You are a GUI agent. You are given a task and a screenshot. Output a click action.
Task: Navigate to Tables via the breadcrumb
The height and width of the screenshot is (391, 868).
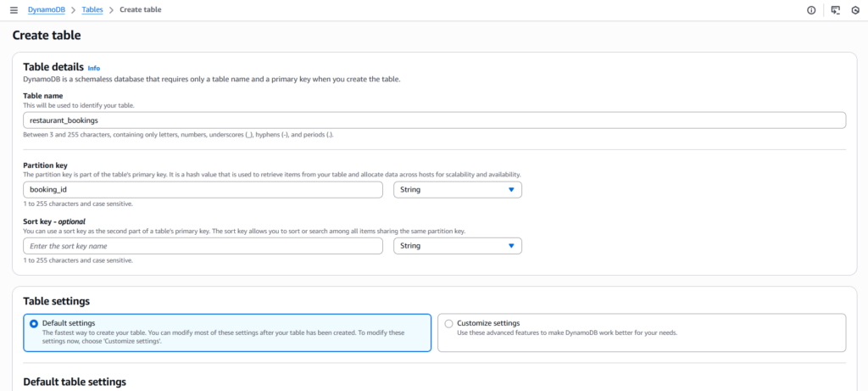[x=92, y=10]
